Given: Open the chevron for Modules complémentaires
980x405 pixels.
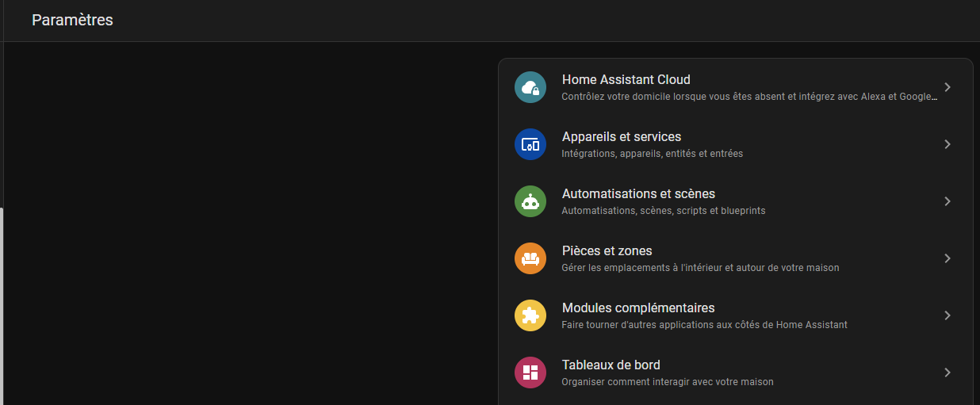Looking at the screenshot, I should (947, 315).
